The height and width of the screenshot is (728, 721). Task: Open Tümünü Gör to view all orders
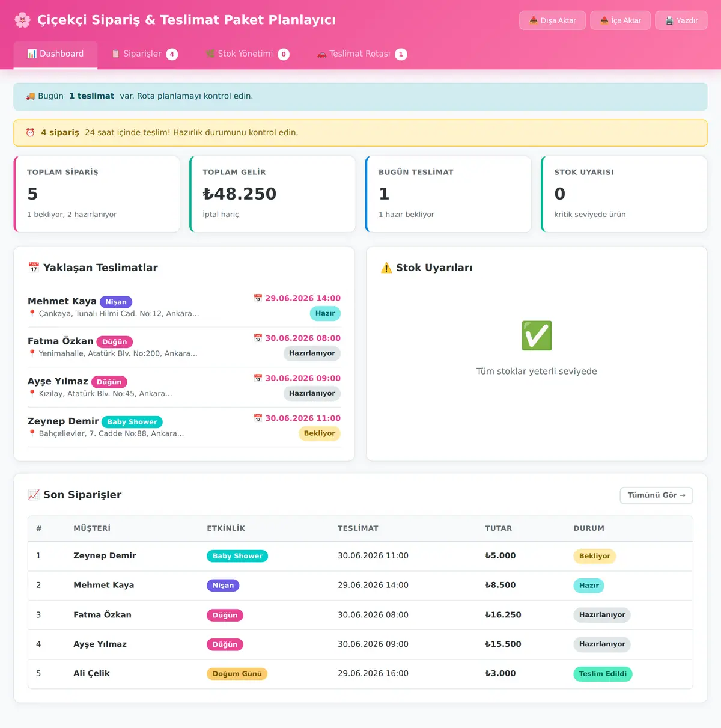pos(656,495)
